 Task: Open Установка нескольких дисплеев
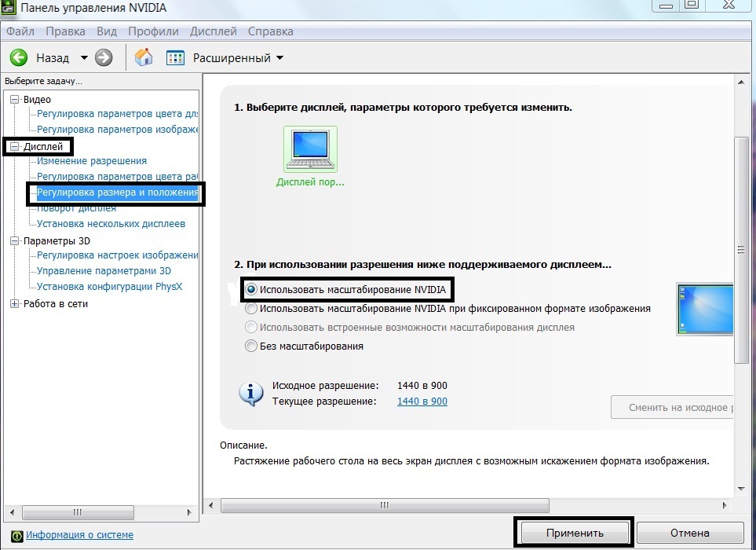point(111,224)
